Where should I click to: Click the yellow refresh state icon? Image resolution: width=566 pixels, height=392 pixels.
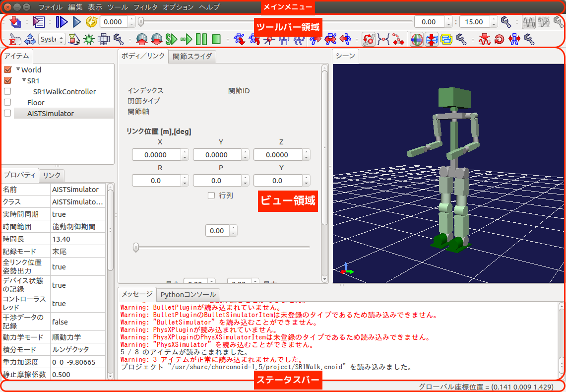91,22
